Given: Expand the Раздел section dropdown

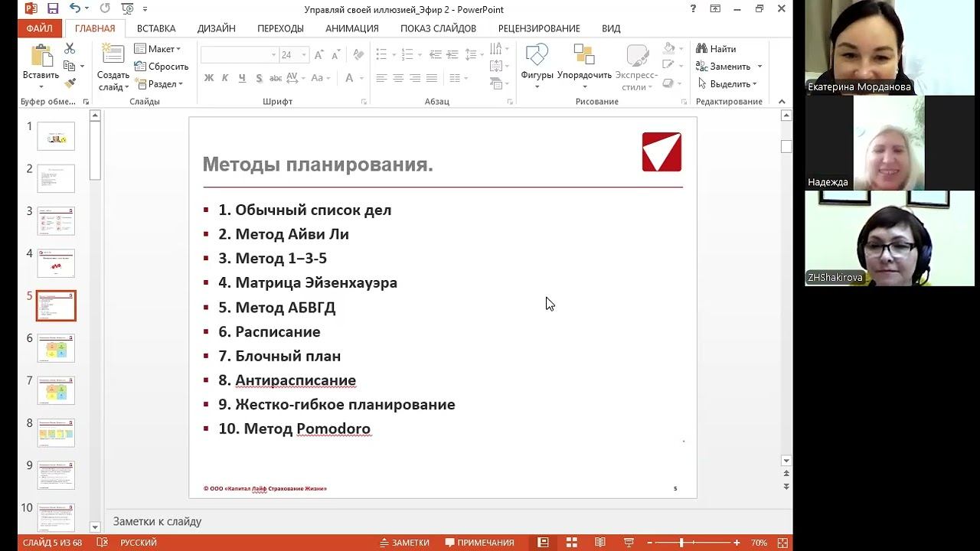Looking at the screenshot, I should (159, 84).
